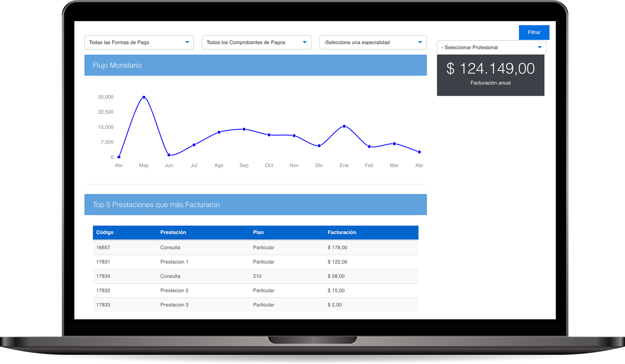Click the May peak data point
Screen dimensions: 625x364
point(144,97)
